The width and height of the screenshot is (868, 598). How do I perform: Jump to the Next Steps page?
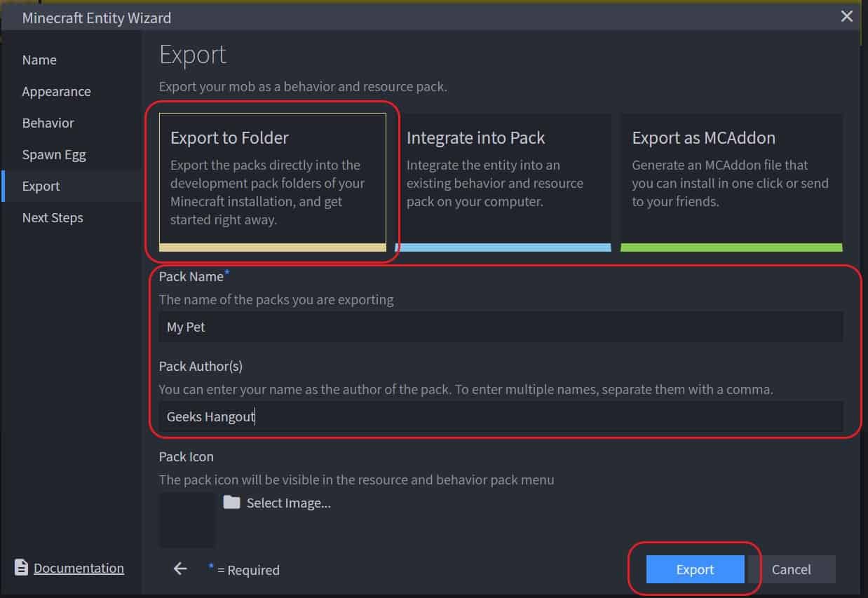coord(53,218)
